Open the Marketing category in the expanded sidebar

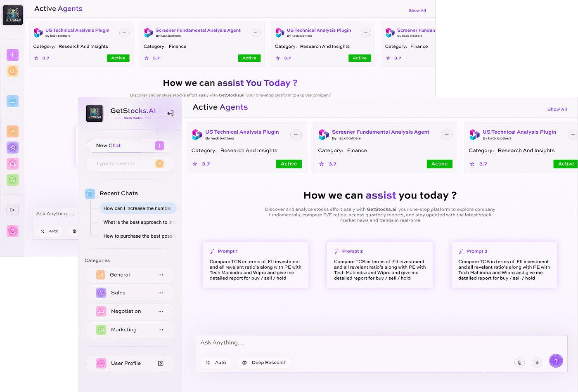(x=130, y=330)
